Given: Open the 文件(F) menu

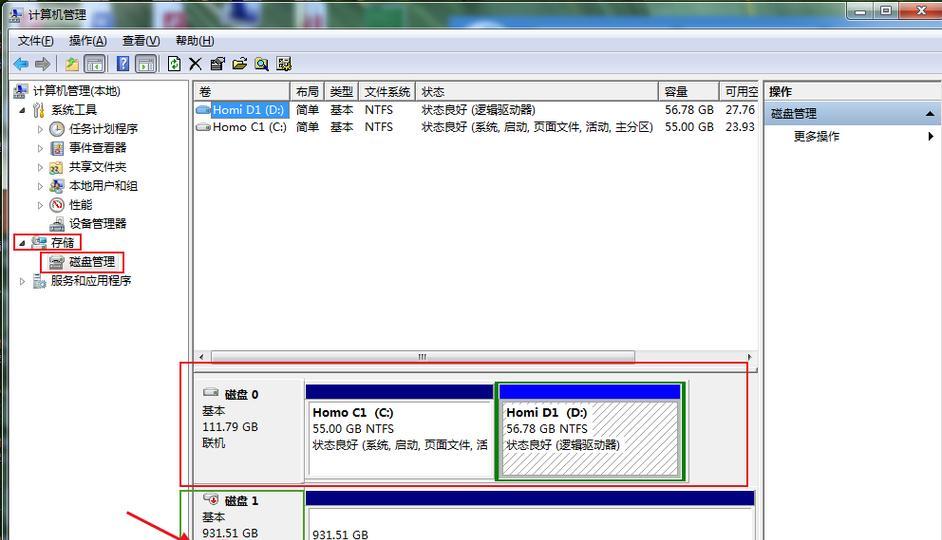Looking at the screenshot, I should (x=35, y=41).
